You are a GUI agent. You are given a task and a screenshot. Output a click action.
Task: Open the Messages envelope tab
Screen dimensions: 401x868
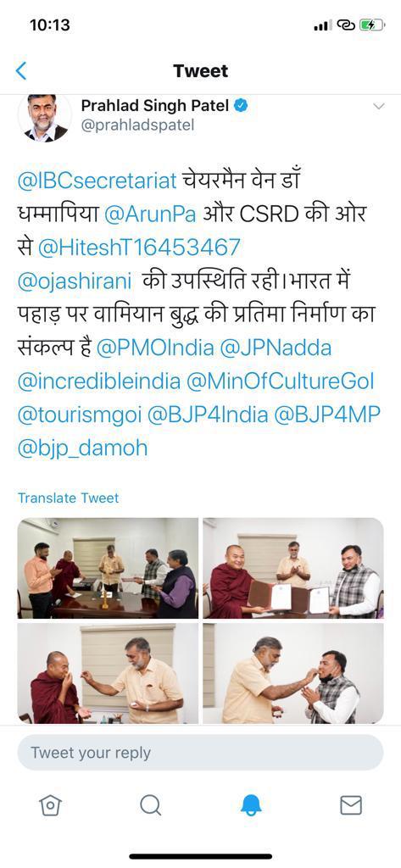351,805
